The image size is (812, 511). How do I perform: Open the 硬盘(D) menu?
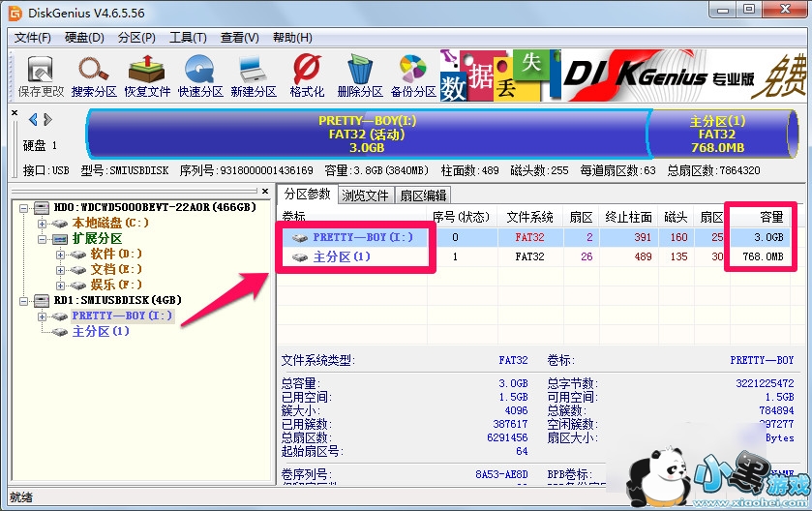[x=84, y=38]
